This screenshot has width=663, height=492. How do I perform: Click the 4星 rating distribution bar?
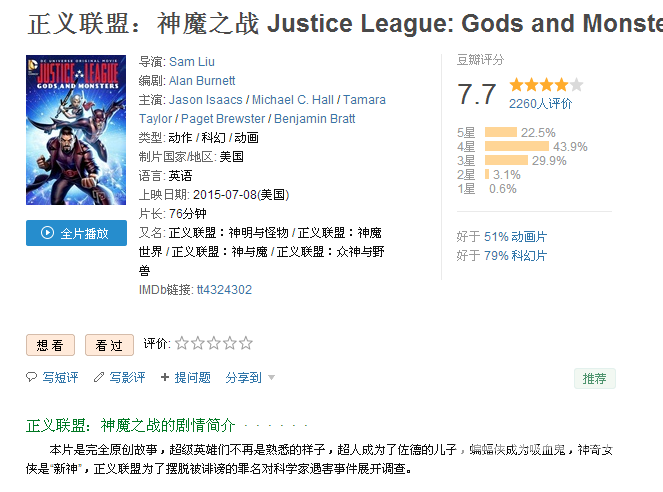point(517,146)
